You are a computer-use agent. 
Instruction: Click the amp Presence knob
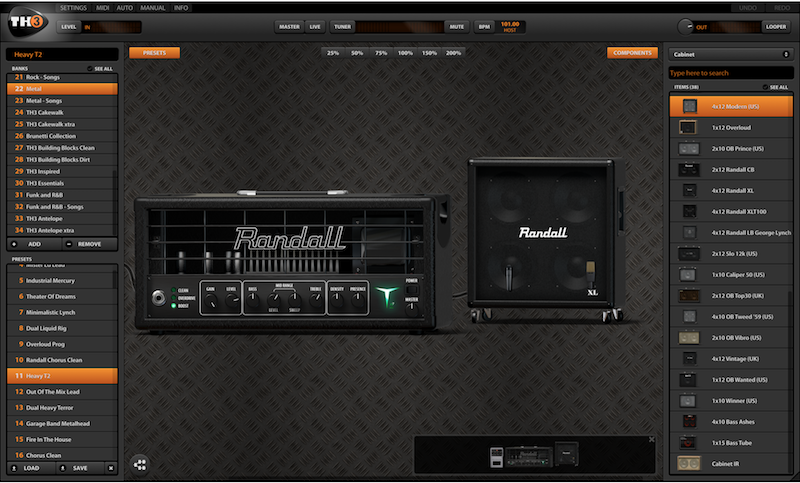(x=358, y=300)
